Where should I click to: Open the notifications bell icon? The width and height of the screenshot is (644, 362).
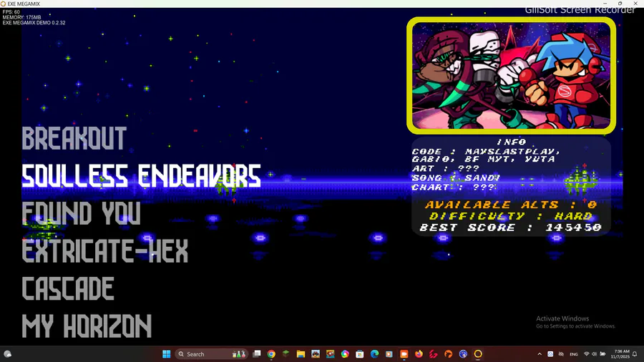[x=635, y=354]
